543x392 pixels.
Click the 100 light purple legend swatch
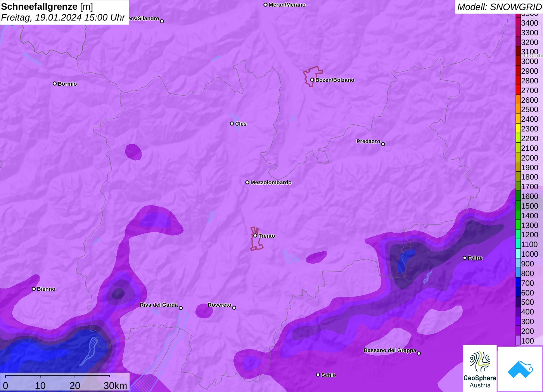(x=518, y=340)
